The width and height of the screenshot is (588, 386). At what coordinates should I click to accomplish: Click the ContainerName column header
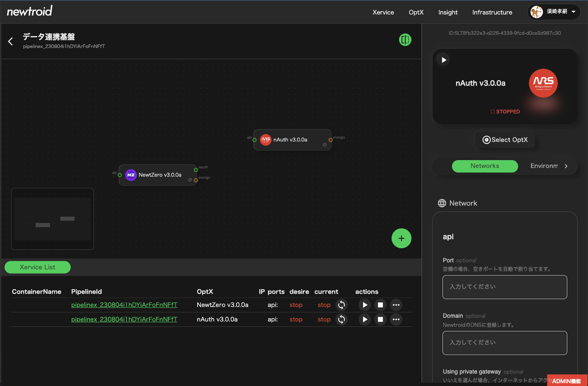click(36, 292)
